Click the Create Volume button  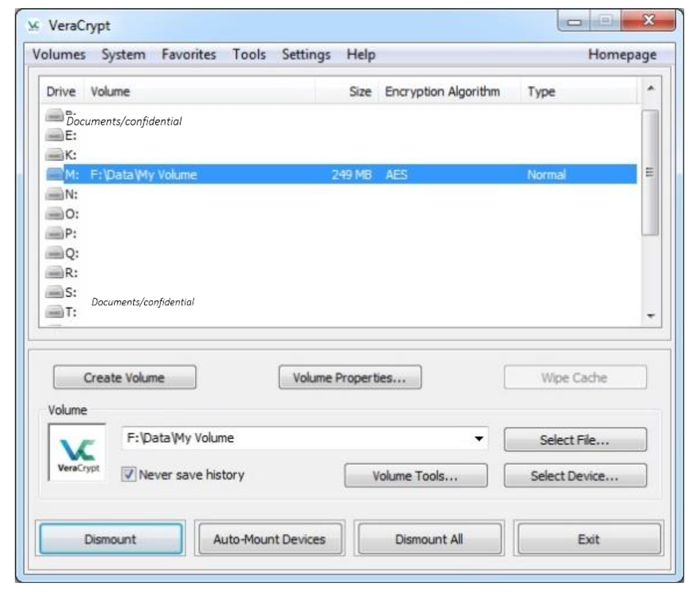[124, 377]
